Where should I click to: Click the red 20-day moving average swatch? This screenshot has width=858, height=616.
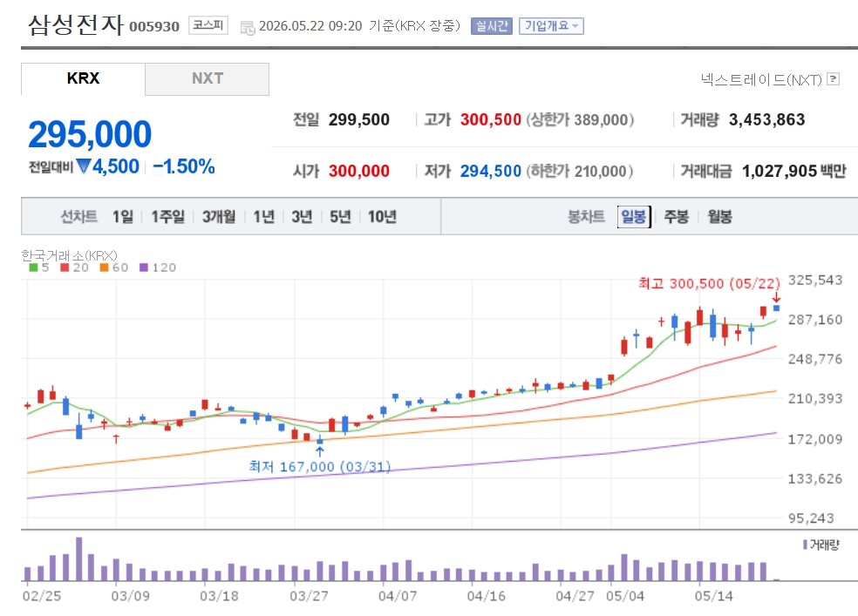point(65,267)
